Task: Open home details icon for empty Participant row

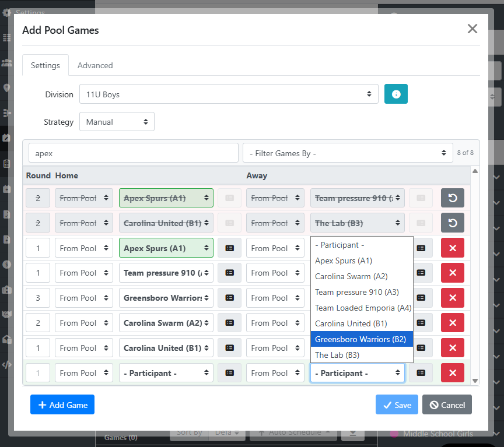Action: pos(229,373)
